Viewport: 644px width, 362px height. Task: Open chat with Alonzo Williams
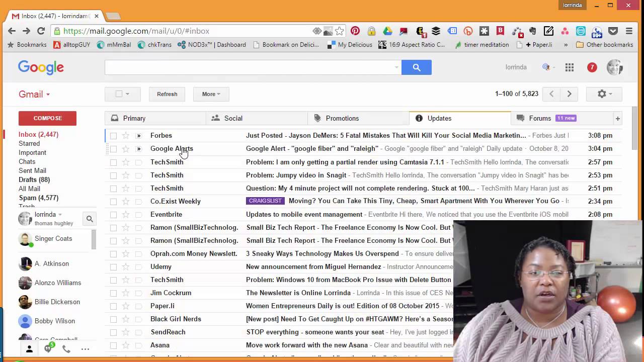[58, 283]
